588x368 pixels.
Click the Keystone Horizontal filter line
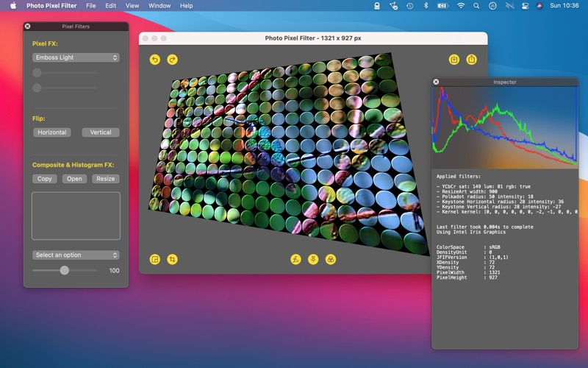tap(500, 202)
